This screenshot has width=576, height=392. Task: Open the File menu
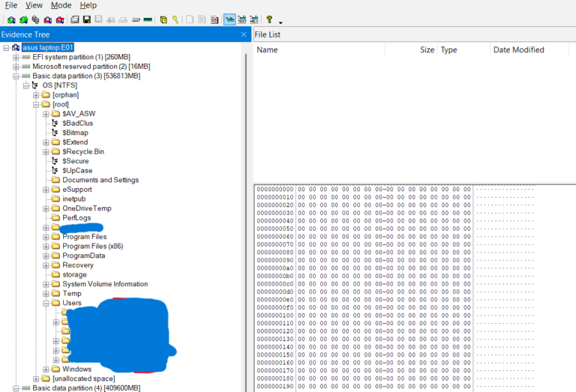[11, 5]
